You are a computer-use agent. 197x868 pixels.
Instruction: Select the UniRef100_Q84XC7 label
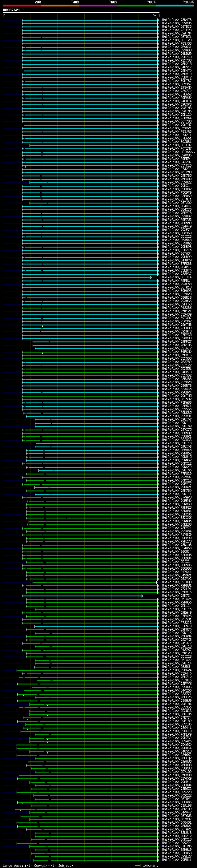(177, 206)
